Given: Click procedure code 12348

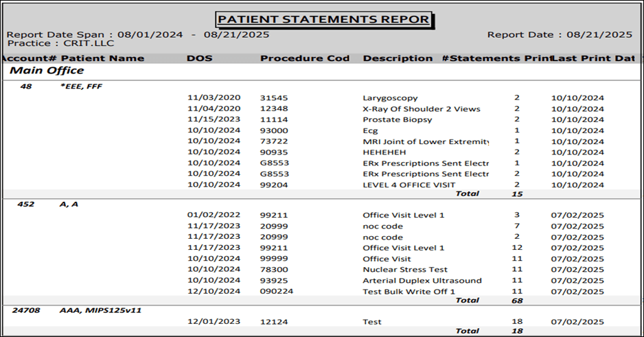Looking at the screenshot, I should click(274, 108).
